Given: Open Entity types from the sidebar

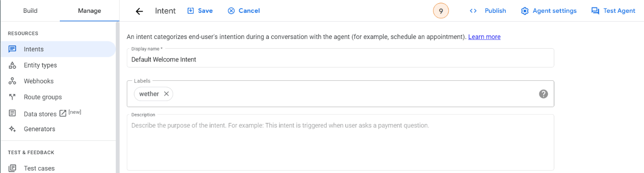Looking at the screenshot, I should pyautogui.click(x=57, y=65).
